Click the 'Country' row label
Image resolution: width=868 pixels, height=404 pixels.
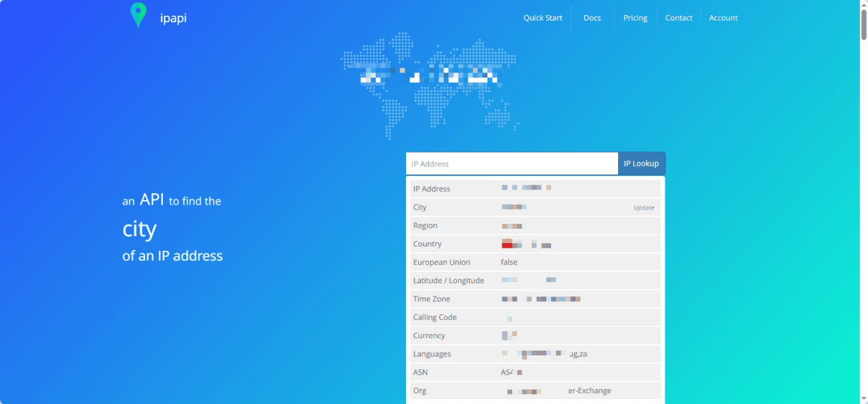[427, 244]
